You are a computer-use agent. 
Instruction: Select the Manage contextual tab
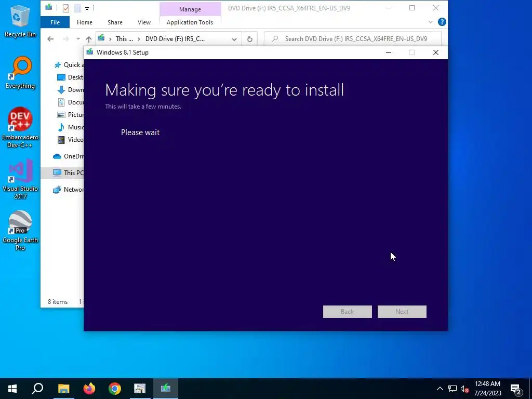tap(190, 9)
